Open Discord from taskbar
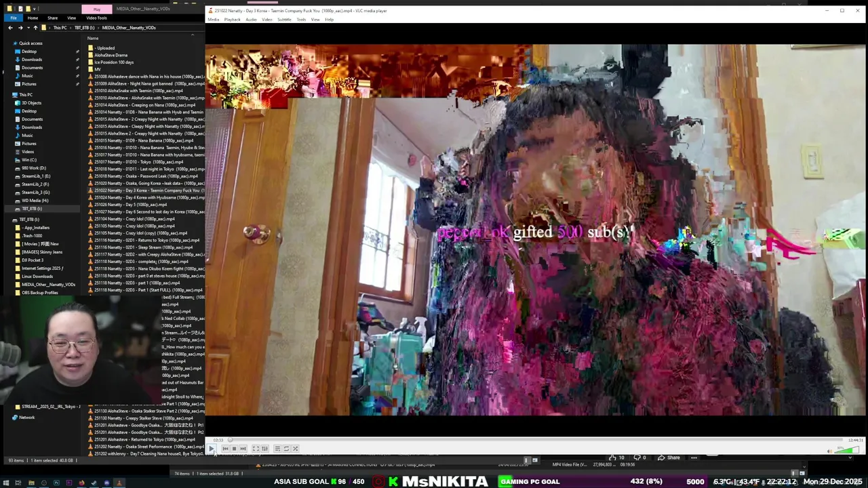Viewport: 868px width, 488px height. click(106, 483)
